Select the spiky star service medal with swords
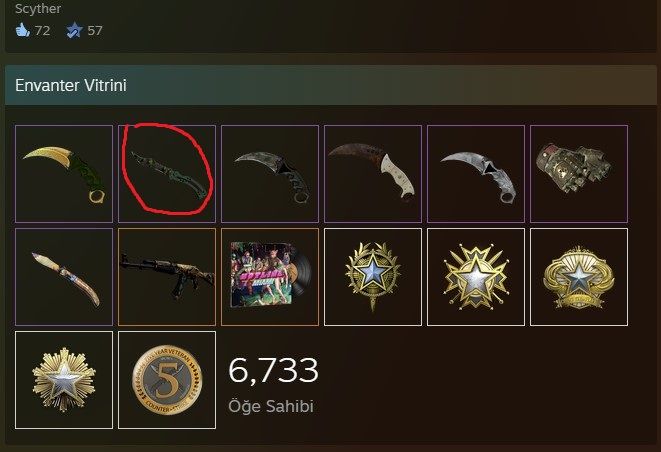This screenshot has height=452, width=661. click(x=476, y=277)
